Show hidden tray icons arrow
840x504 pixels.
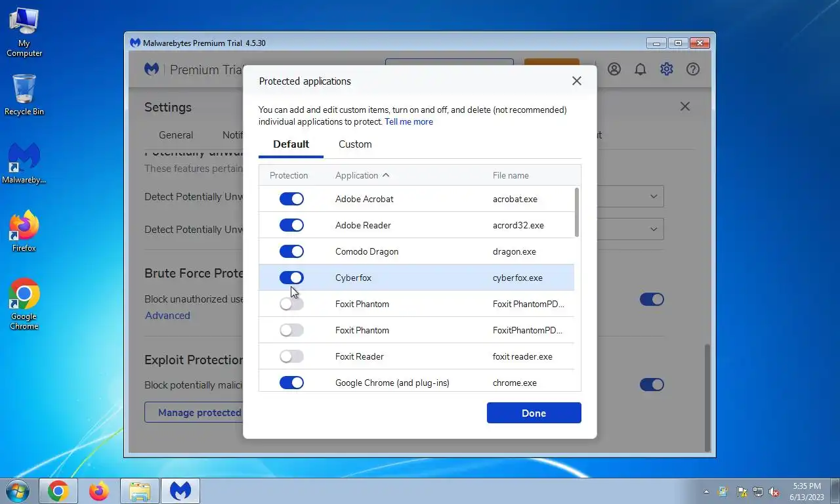706,492
